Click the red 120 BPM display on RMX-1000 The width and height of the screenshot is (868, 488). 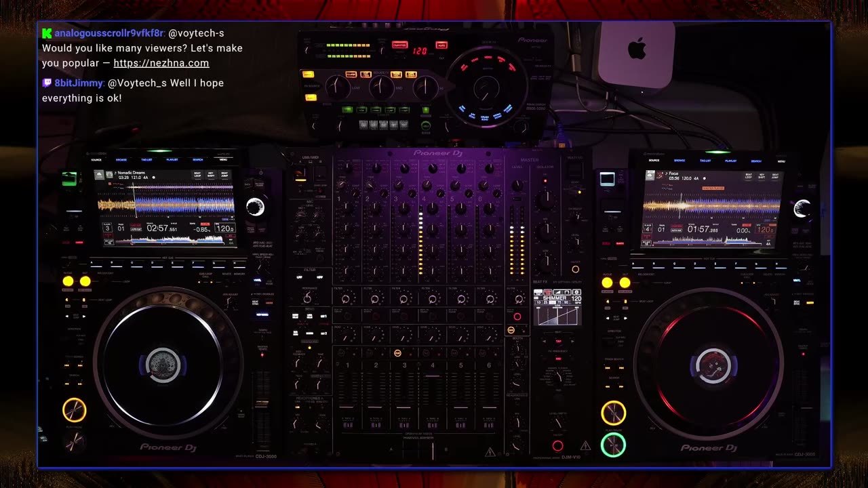[x=420, y=51]
